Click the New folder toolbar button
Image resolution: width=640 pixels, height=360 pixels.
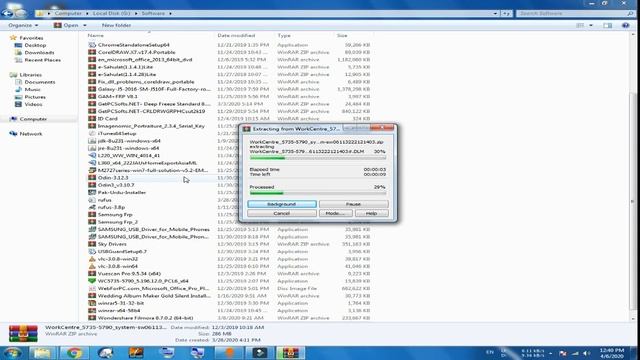pos(116,25)
